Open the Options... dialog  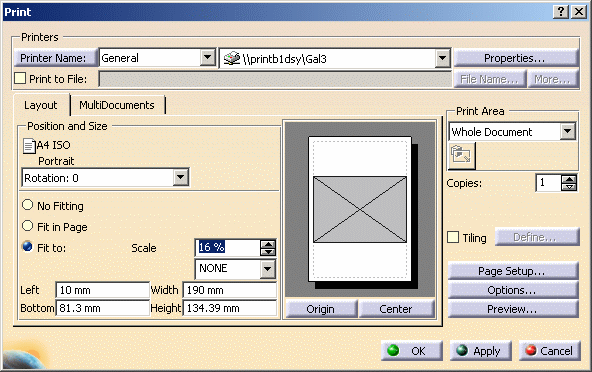click(x=513, y=290)
